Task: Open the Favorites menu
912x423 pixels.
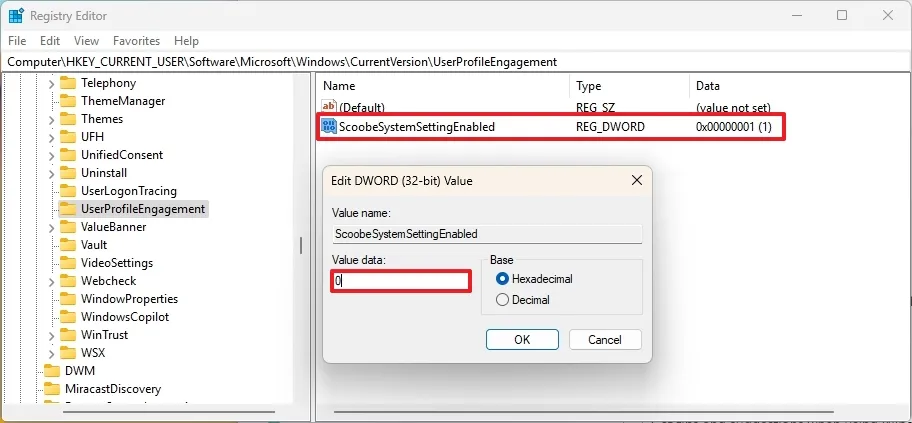Action: tap(136, 41)
